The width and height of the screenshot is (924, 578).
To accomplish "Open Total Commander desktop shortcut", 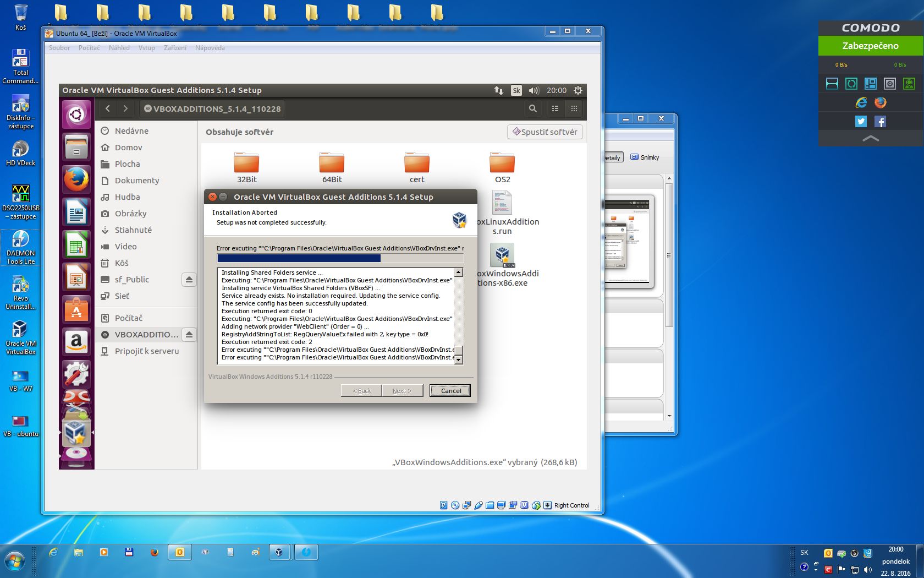I will click(x=20, y=67).
